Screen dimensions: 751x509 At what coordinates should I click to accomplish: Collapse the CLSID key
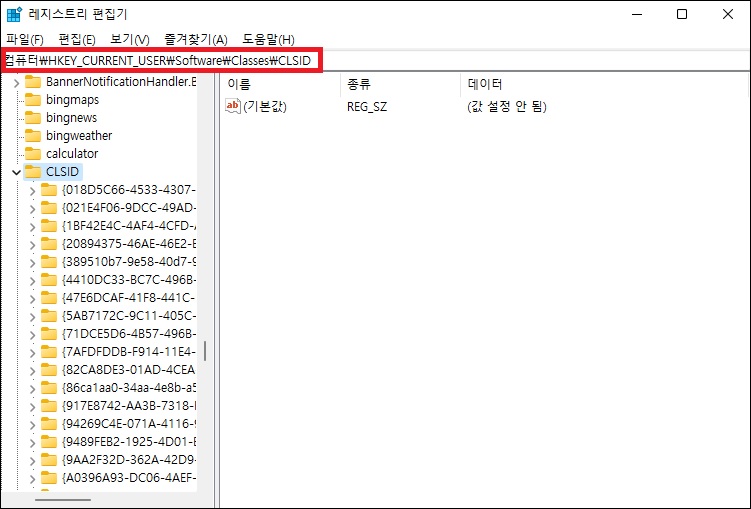[x=16, y=172]
